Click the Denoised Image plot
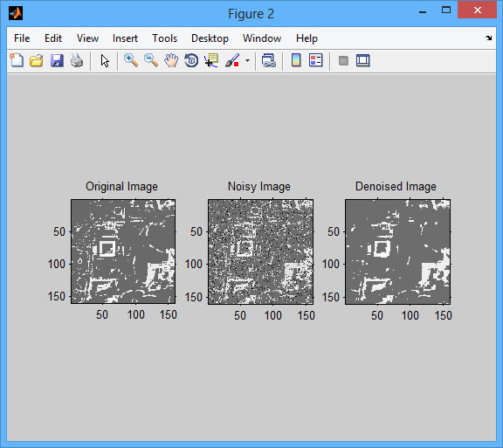The width and height of the screenshot is (503, 448). click(x=398, y=252)
